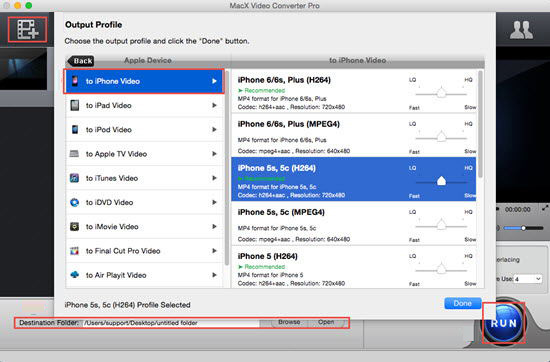The image size is (550, 362).
Task: Click the iDVD disc icon
Action: 74,202
